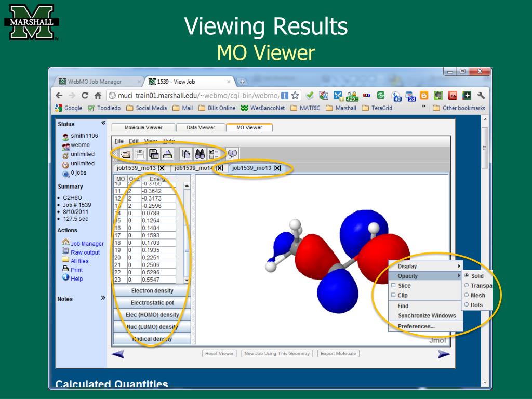Click the checklist Preferences toolbar icon
Screen dimensions: 532x399
coord(214,154)
